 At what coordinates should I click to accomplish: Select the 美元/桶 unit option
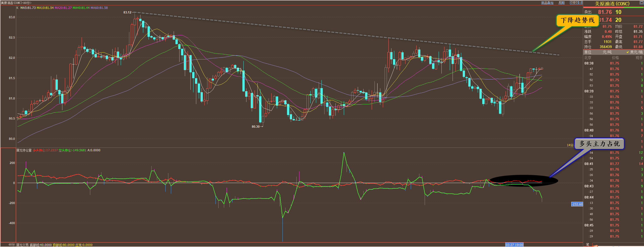click(x=635, y=52)
